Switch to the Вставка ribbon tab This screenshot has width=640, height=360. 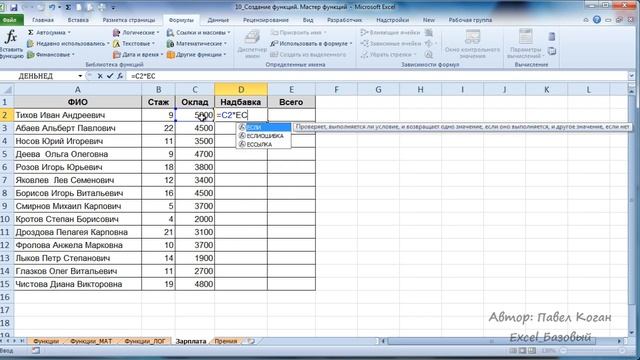pyautogui.click(x=78, y=20)
